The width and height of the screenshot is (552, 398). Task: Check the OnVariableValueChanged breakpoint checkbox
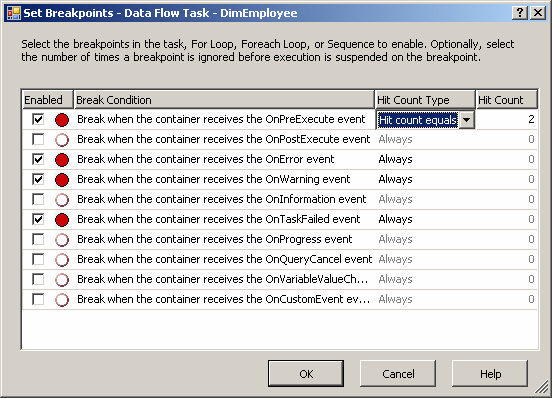point(38,280)
